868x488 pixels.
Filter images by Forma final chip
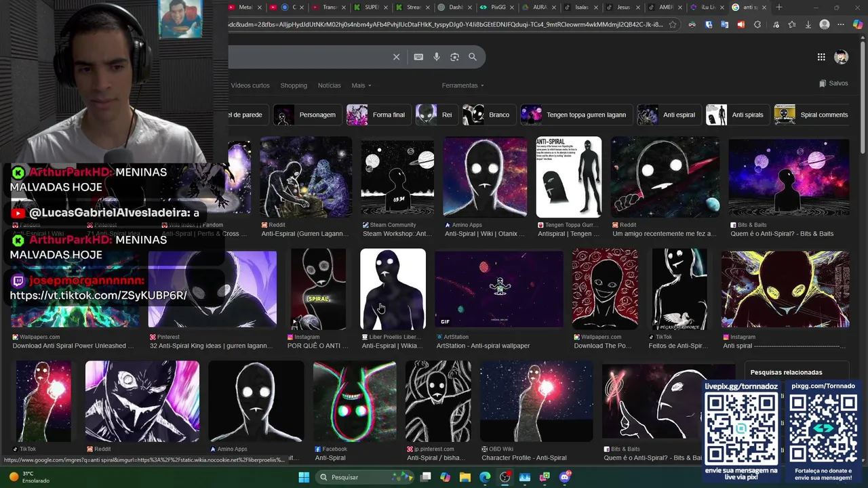378,115
